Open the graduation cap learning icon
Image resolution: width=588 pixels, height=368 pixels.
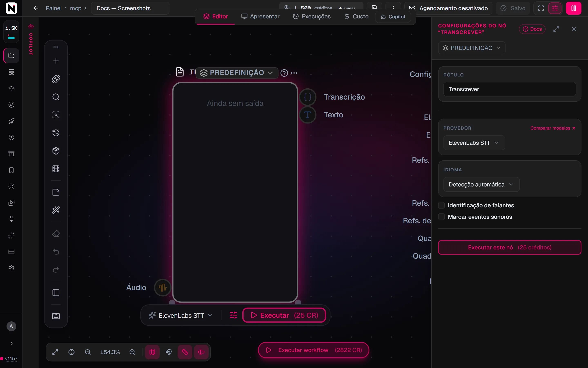tap(11, 88)
